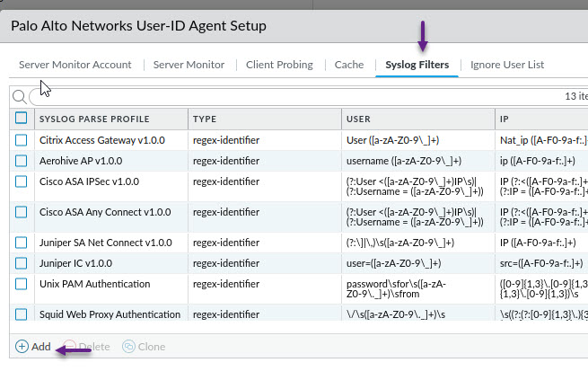Image resolution: width=588 pixels, height=380 pixels.
Task: Select the Juniper IC v1.0.0 name
Action: click(75, 263)
